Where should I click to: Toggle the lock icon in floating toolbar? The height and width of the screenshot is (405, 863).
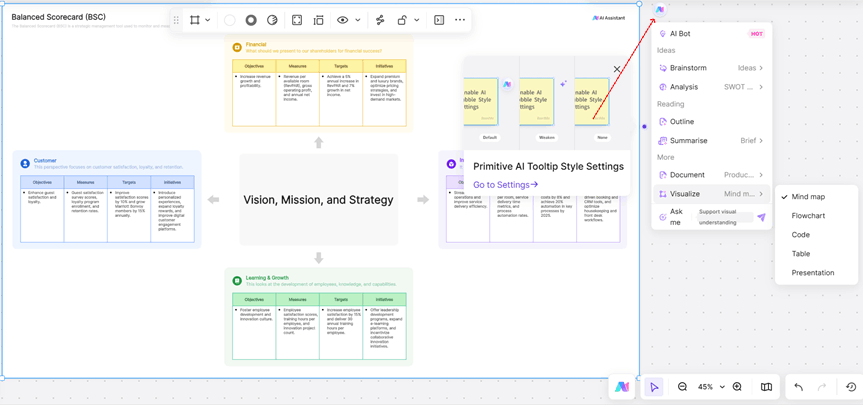402,20
